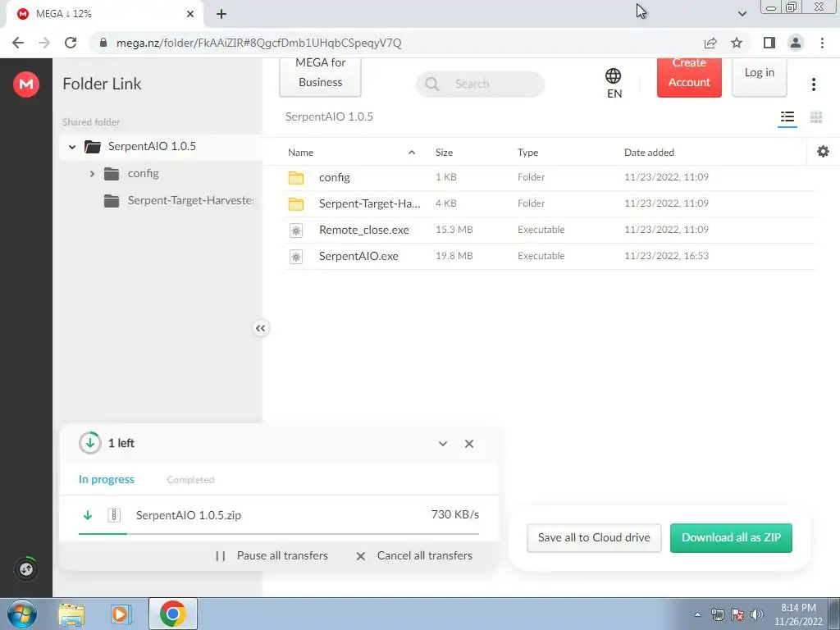Close the MEGA browser tab
Image resolution: width=840 pixels, height=630 pixels.
[x=190, y=14]
